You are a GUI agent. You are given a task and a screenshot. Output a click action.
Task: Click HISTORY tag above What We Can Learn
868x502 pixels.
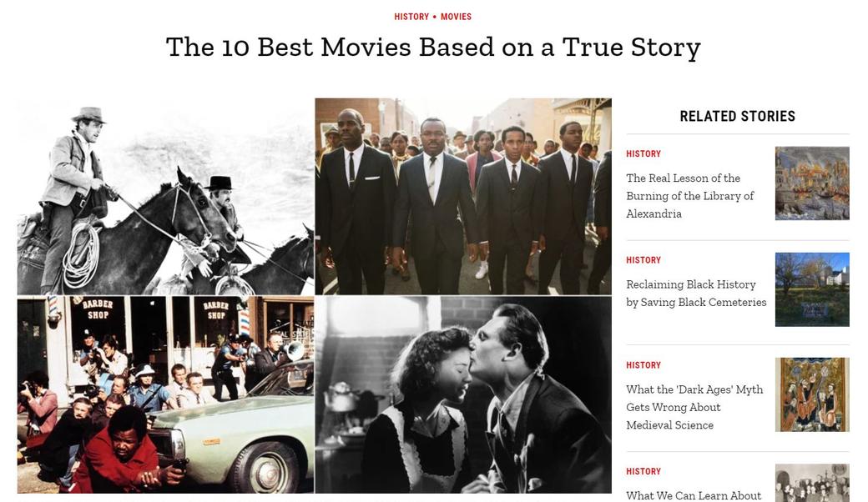tap(643, 471)
